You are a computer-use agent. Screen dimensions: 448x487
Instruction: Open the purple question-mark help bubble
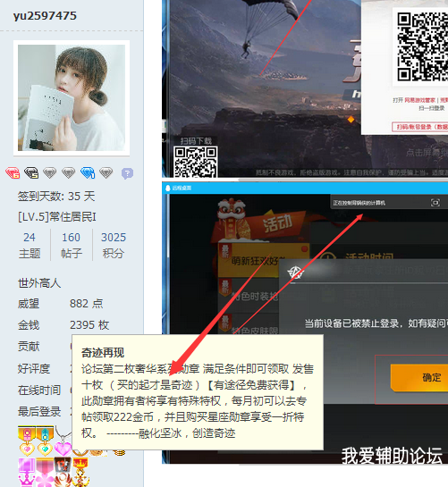pyautogui.click(x=127, y=173)
